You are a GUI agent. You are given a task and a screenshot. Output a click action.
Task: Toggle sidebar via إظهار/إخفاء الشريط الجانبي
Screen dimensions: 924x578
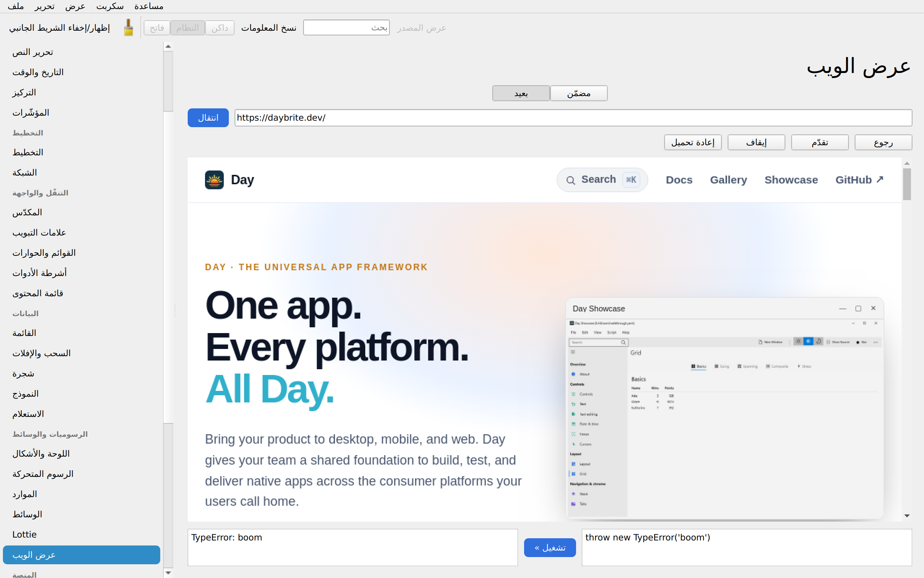[x=60, y=28]
